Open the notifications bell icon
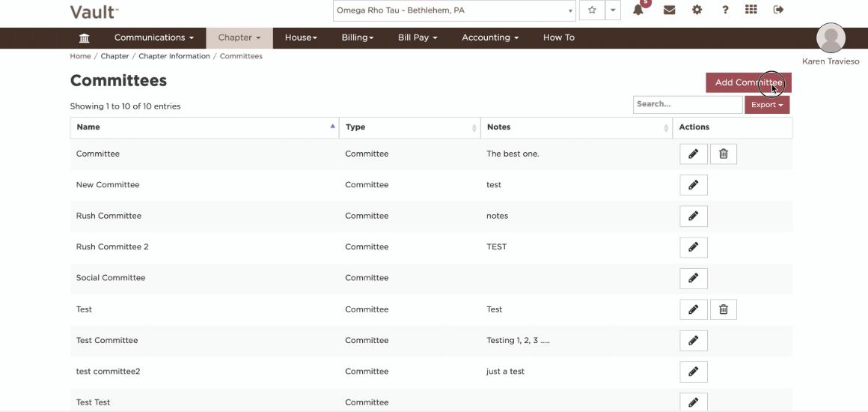The image size is (868, 412). (x=638, y=10)
